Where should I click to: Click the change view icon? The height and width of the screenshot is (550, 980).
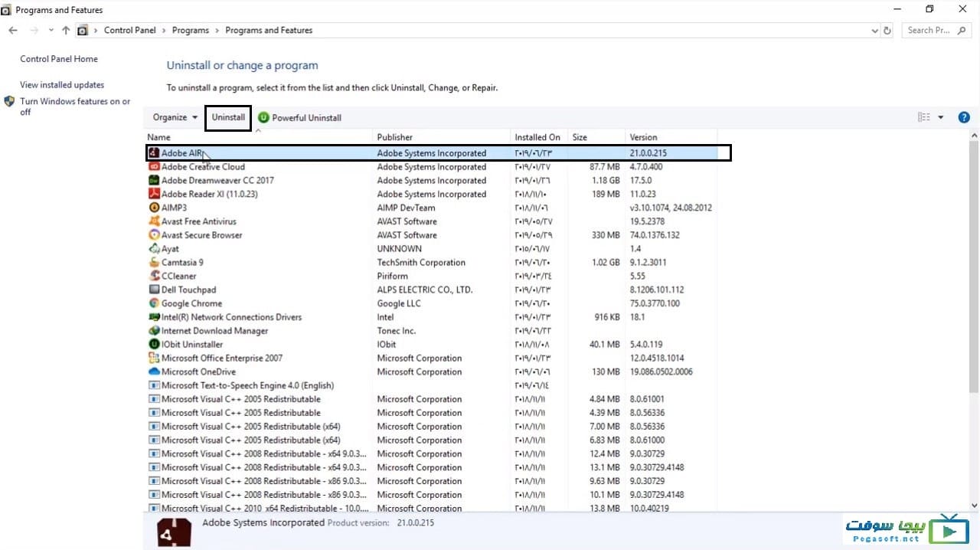pos(924,117)
